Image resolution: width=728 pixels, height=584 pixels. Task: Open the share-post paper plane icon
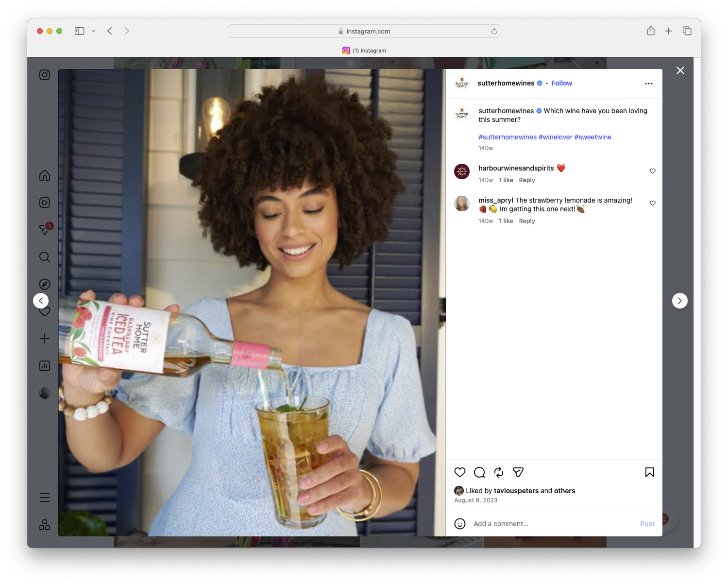click(518, 472)
